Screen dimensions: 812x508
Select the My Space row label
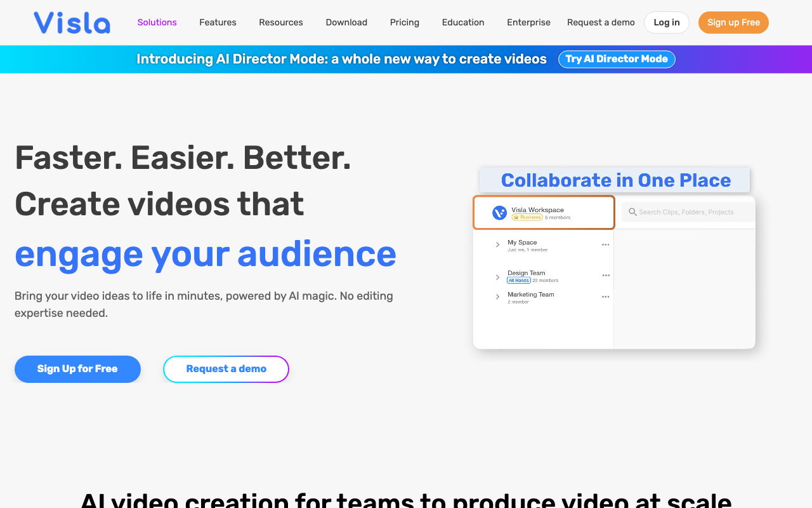522,243
